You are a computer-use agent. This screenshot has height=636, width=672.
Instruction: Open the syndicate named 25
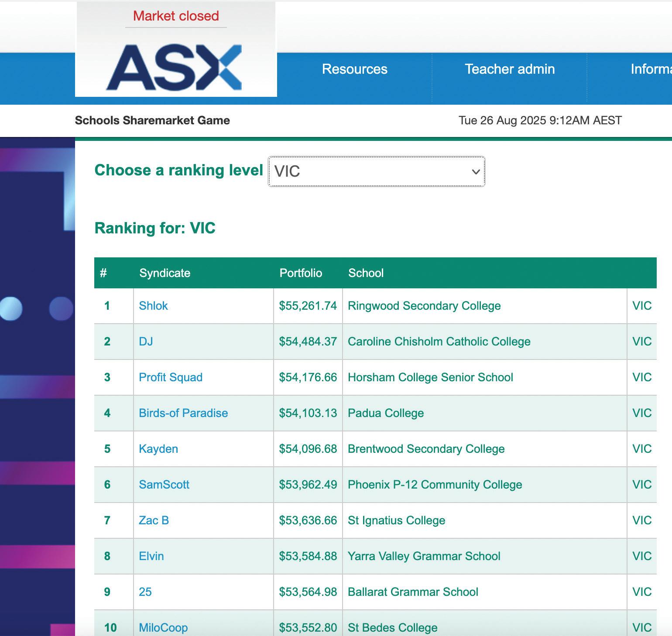(x=145, y=592)
